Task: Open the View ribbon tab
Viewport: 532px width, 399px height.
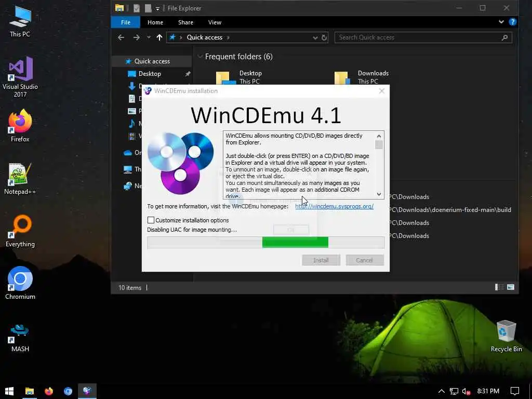Action: tap(215, 22)
